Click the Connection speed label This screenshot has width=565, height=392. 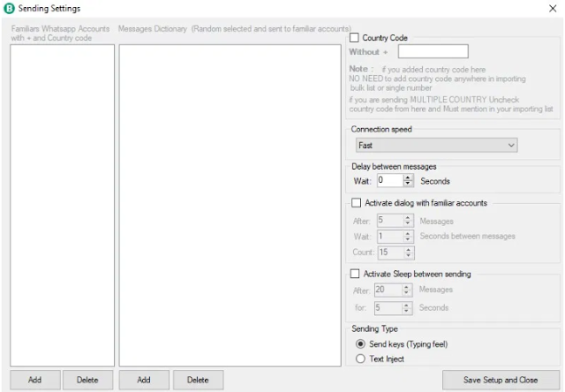click(381, 130)
